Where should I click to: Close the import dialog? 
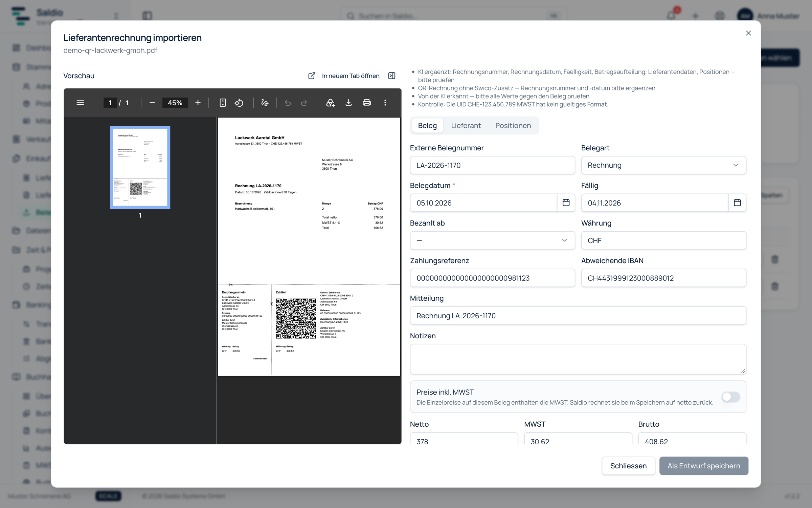748,33
